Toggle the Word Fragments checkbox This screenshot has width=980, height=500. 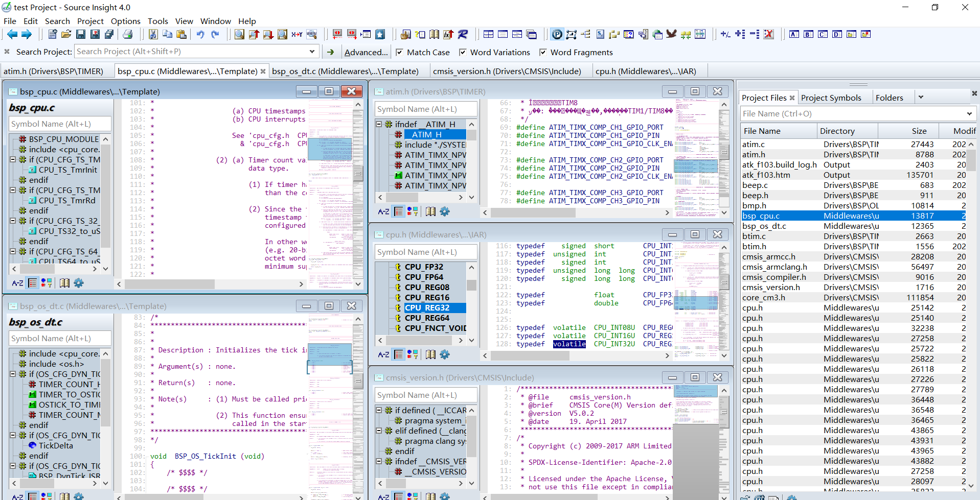pos(543,52)
